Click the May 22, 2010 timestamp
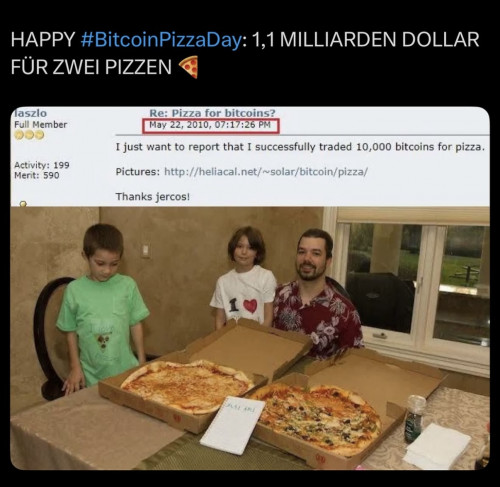The image size is (500, 487). coord(210,125)
